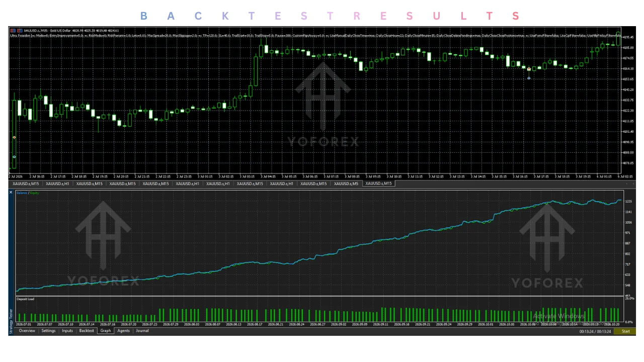Click the "Deposit Load" label

click(25, 299)
